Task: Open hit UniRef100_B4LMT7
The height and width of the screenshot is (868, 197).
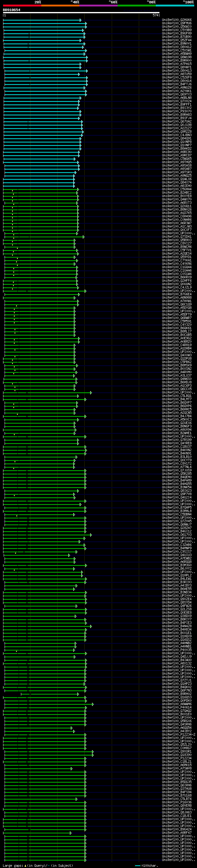Action: (x=177, y=399)
